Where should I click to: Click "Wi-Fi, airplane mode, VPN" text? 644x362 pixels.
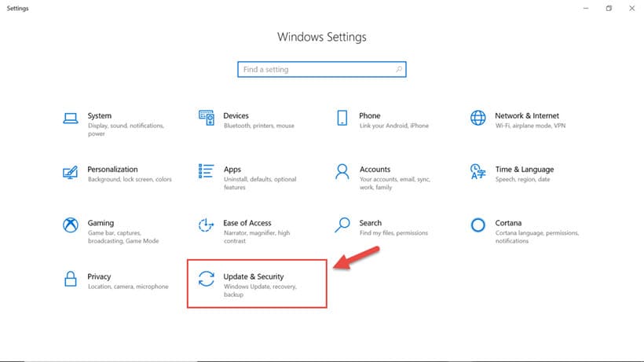coord(530,126)
